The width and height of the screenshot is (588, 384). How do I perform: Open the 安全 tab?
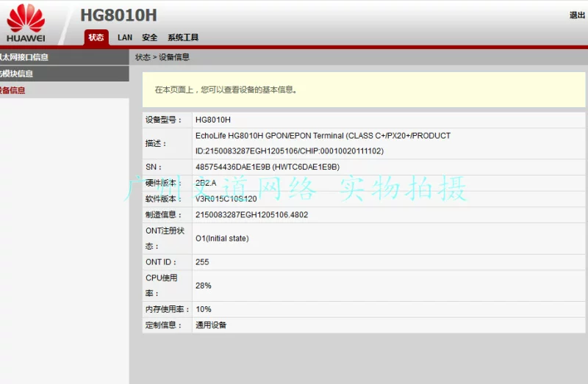pyautogui.click(x=150, y=37)
